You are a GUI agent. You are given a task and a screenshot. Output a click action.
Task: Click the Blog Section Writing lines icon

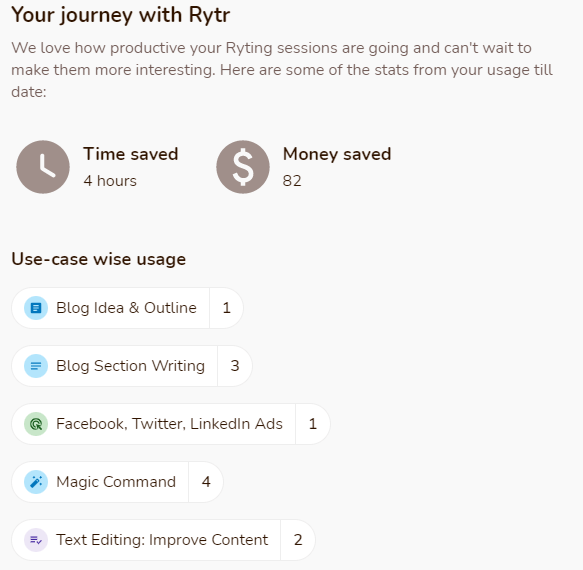[36, 366]
